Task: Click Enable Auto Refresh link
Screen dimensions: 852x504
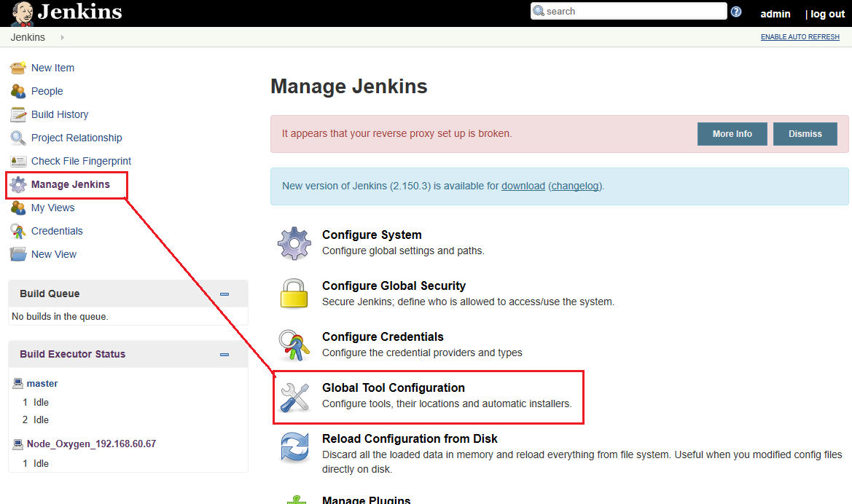Action: (x=800, y=37)
